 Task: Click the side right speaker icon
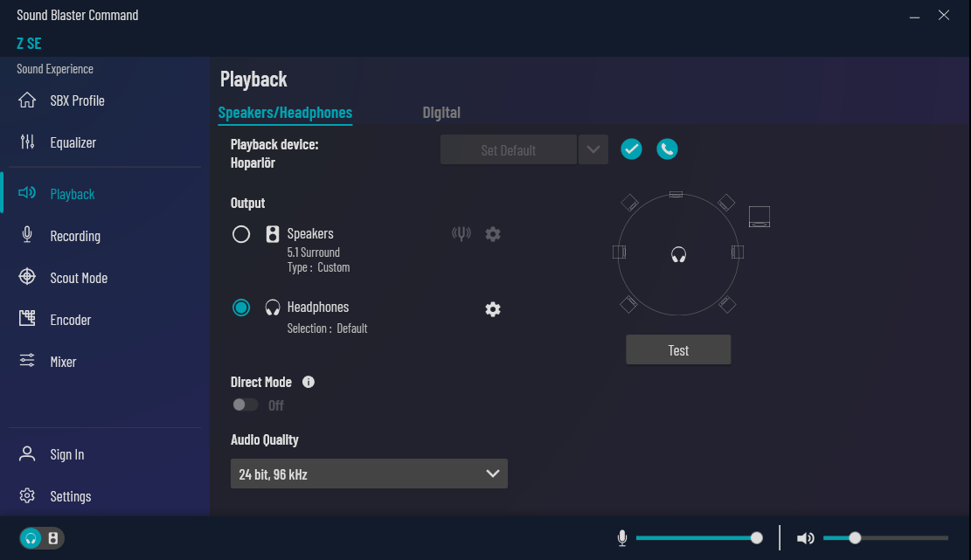point(738,252)
